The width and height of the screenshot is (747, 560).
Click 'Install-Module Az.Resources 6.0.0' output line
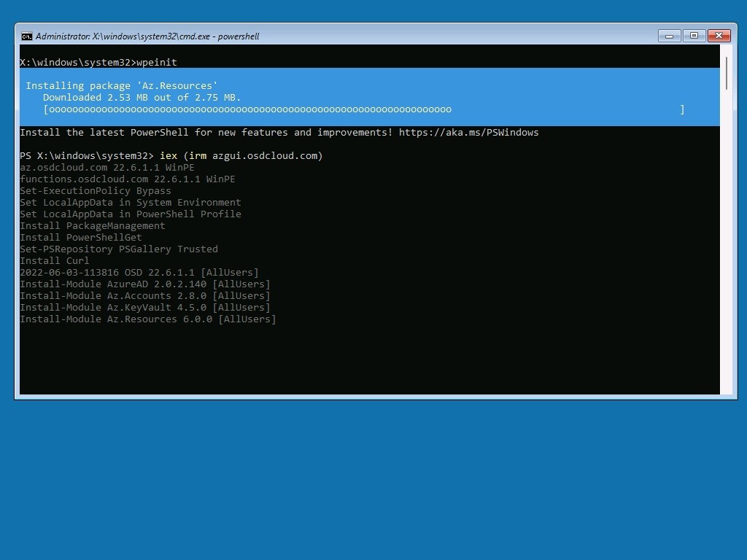[x=147, y=319]
